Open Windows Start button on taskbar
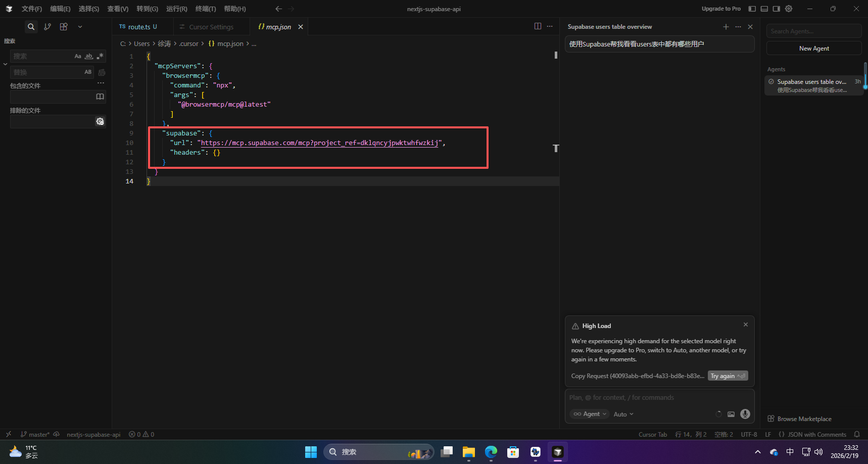868x464 pixels. pyautogui.click(x=311, y=452)
